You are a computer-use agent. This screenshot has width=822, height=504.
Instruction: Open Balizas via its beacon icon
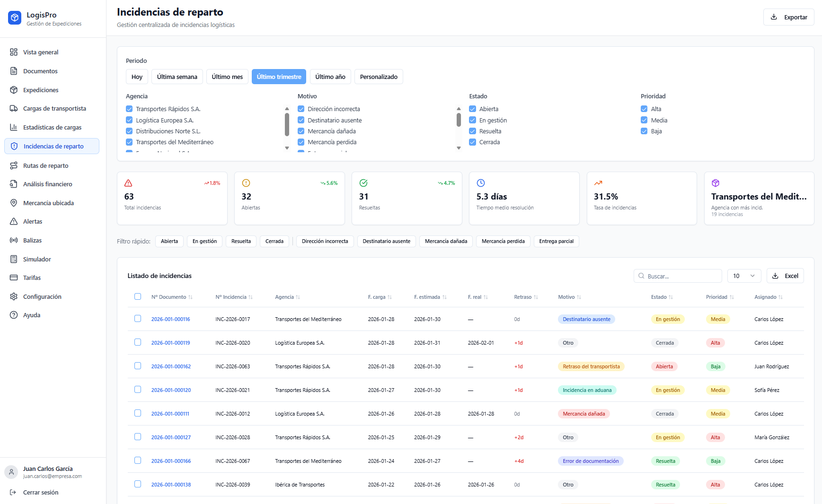coord(14,240)
